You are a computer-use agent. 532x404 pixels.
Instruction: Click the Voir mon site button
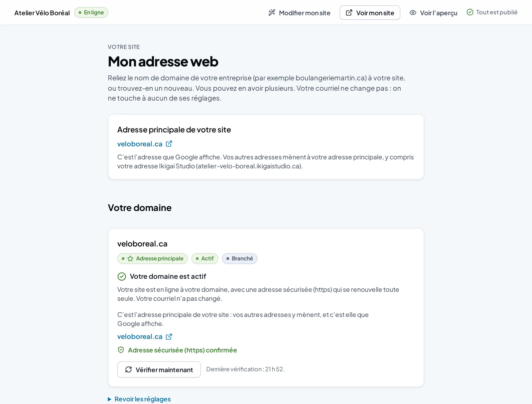coord(370,13)
